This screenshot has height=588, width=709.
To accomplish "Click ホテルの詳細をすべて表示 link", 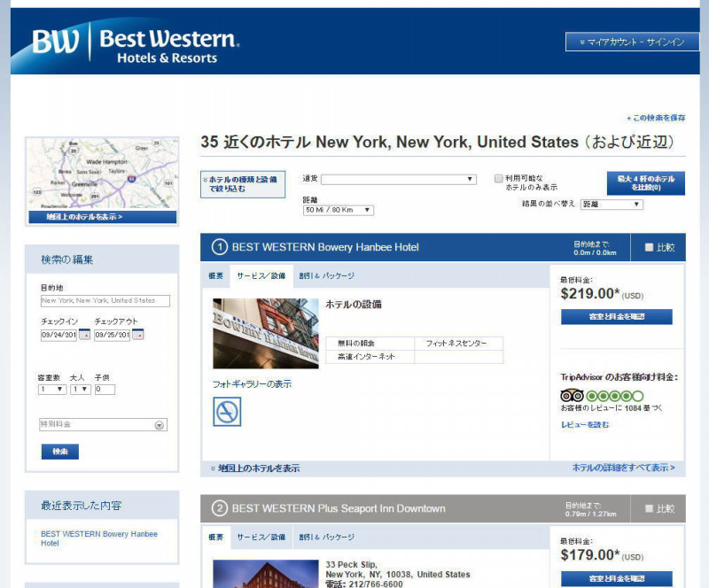I will [x=624, y=468].
